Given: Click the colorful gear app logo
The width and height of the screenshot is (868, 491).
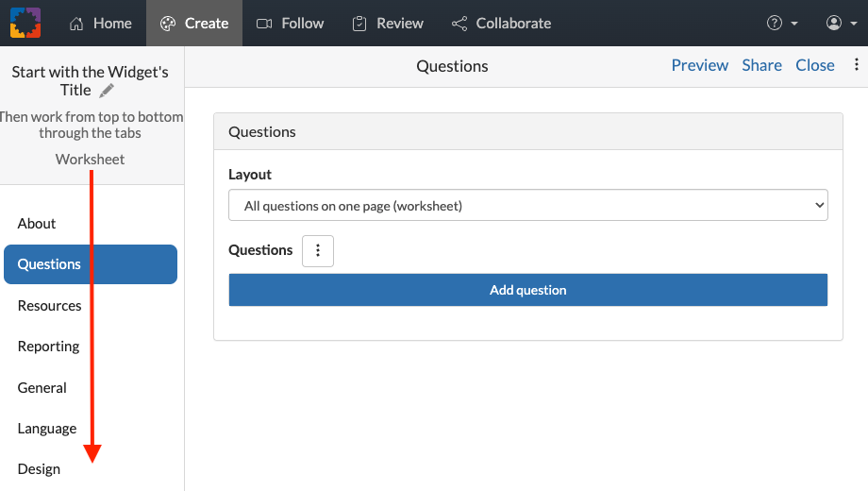Looking at the screenshot, I should click(x=25, y=23).
